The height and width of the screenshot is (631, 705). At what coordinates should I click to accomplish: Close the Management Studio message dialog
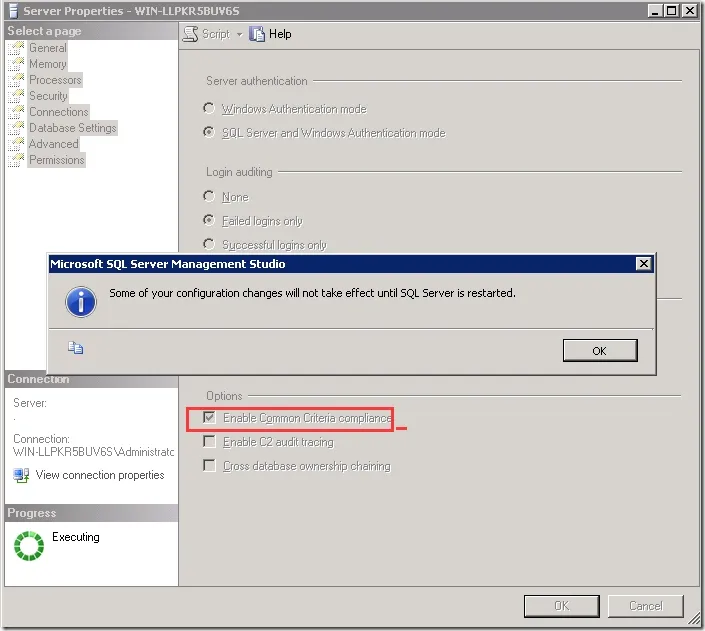(x=644, y=264)
